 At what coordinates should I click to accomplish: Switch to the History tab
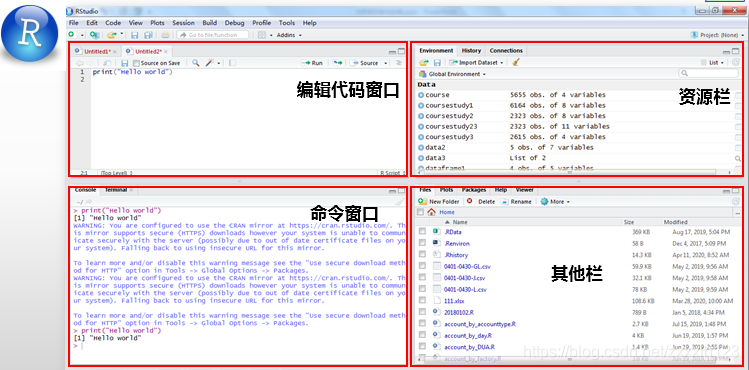point(471,51)
